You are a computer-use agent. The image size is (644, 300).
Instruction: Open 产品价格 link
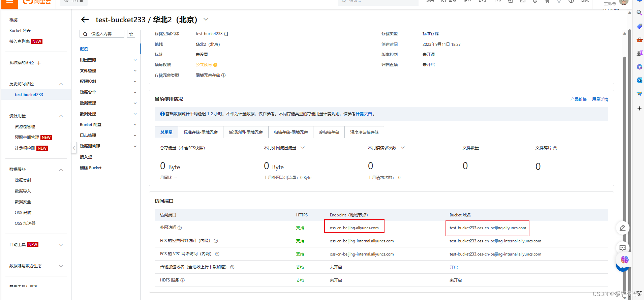[x=578, y=99]
